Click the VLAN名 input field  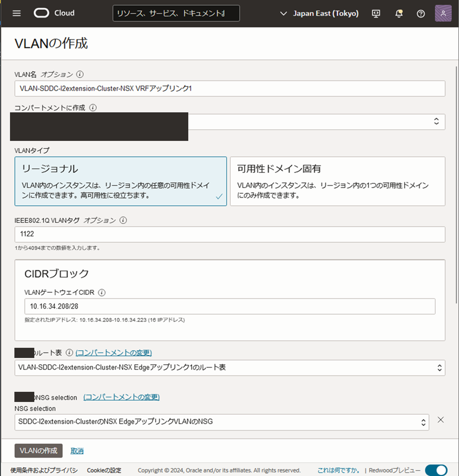click(230, 89)
